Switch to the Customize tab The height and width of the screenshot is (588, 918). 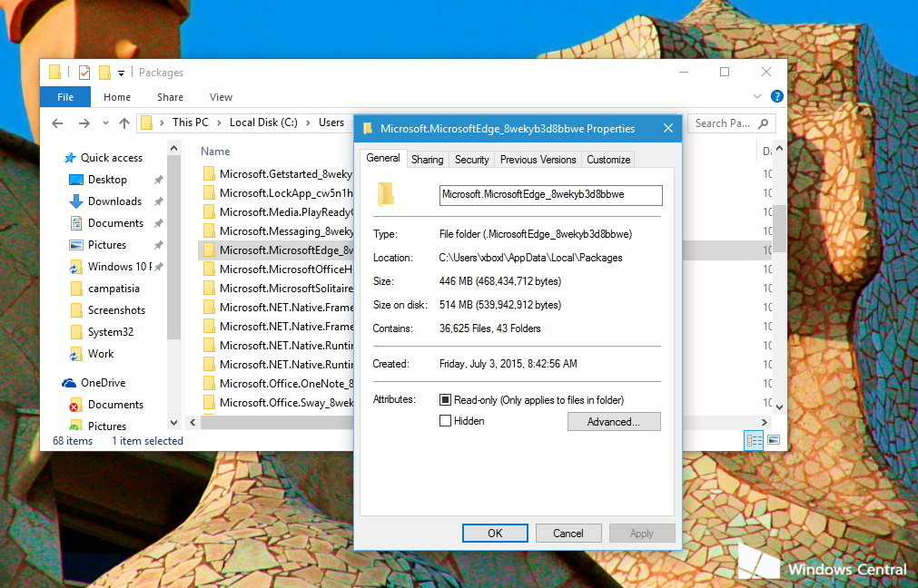click(x=608, y=159)
